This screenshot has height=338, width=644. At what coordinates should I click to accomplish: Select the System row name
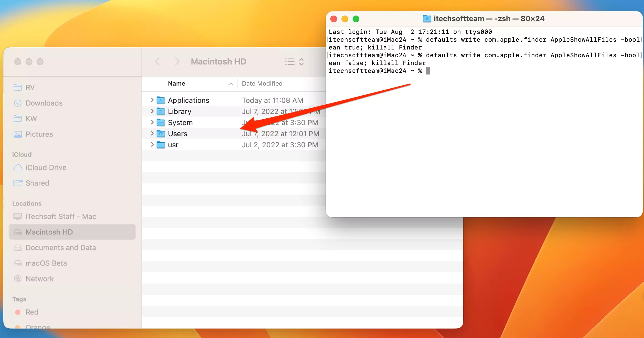(x=180, y=123)
